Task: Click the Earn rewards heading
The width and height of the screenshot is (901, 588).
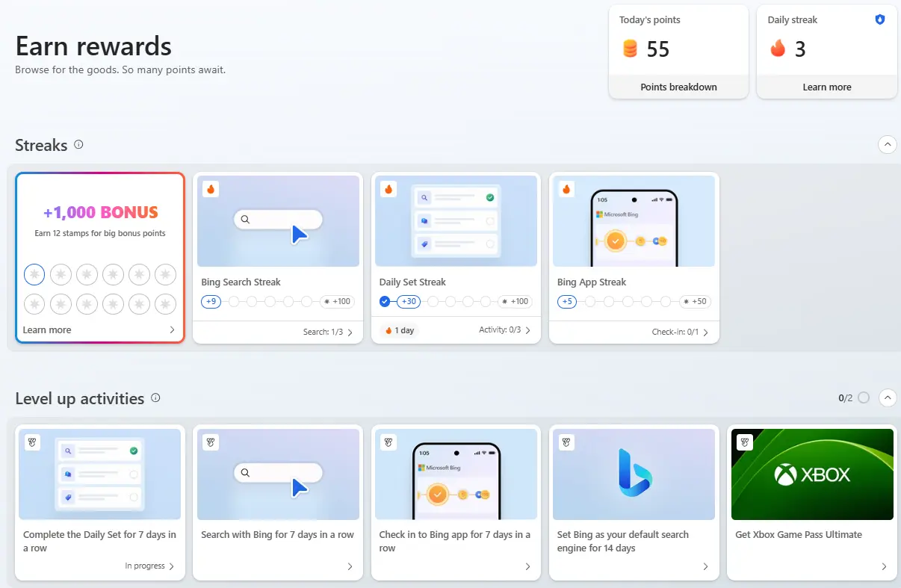Action: pyautogui.click(x=93, y=46)
